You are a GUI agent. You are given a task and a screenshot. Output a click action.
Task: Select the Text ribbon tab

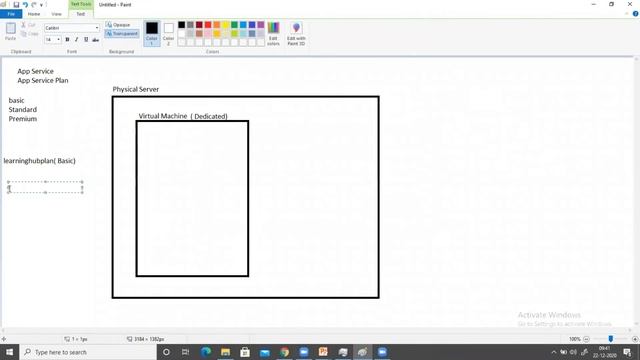[x=81, y=14]
